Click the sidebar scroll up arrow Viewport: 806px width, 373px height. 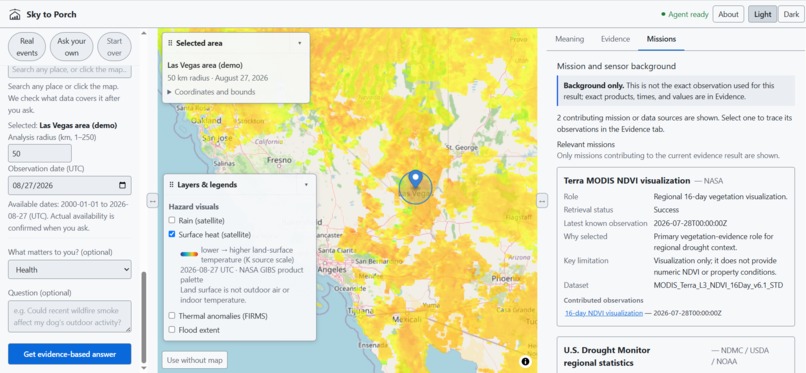pos(144,33)
